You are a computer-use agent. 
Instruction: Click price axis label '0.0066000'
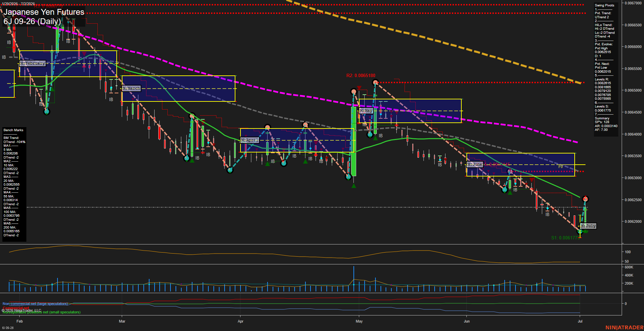click(x=633, y=47)
